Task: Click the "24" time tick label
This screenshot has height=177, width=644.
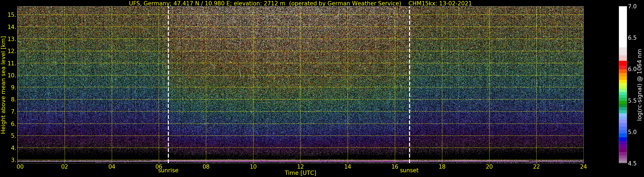Action: coord(583,167)
